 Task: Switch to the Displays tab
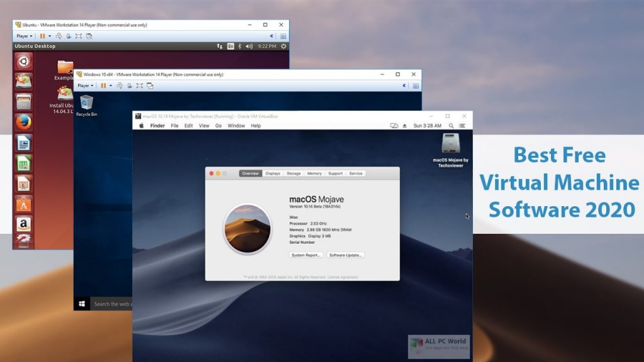coord(273,173)
